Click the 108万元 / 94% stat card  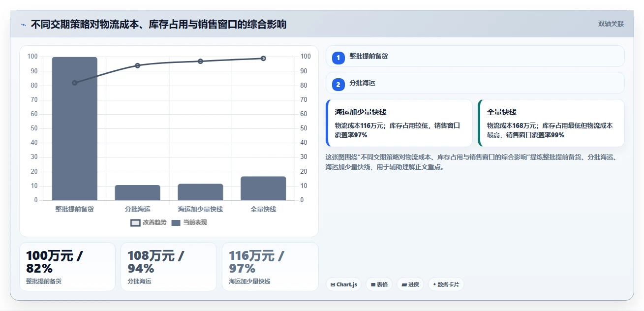pyautogui.click(x=169, y=267)
